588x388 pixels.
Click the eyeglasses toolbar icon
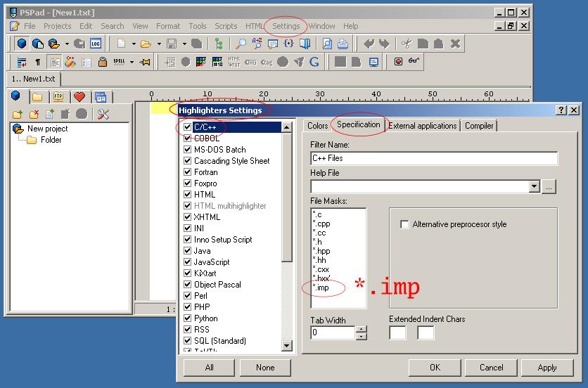pyautogui.click(x=414, y=60)
